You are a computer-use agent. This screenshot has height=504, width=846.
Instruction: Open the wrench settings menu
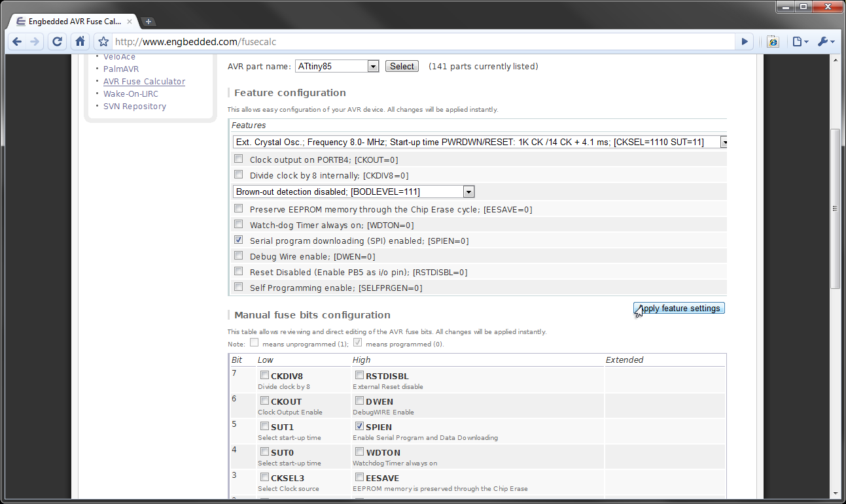tap(826, 42)
